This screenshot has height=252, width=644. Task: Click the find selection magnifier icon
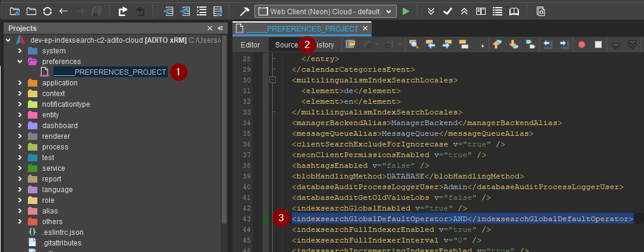(x=413, y=44)
